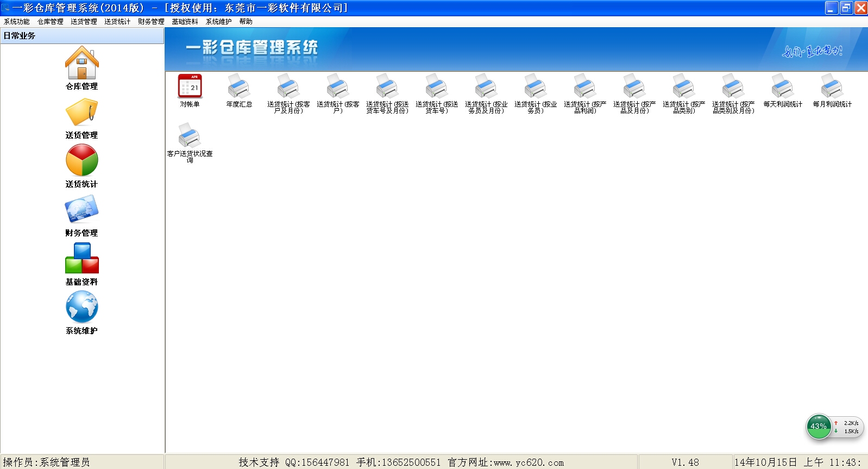Click the V1.48 version status entry
This screenshot has width=868, height=469.
685,462
